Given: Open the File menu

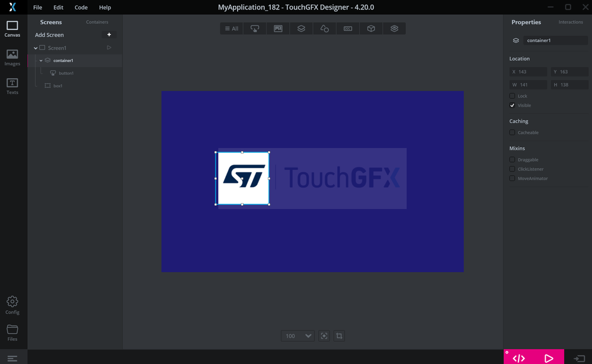Looking at the screenshot, I should click(37, 7).
